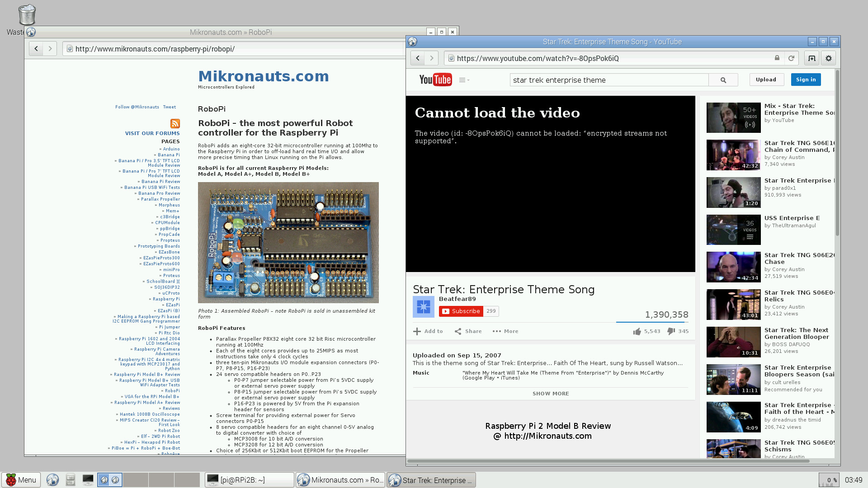Open the 1:20 Star Trek Enterprise video thumbnail
868x488 pixels.
coord(733,192)
